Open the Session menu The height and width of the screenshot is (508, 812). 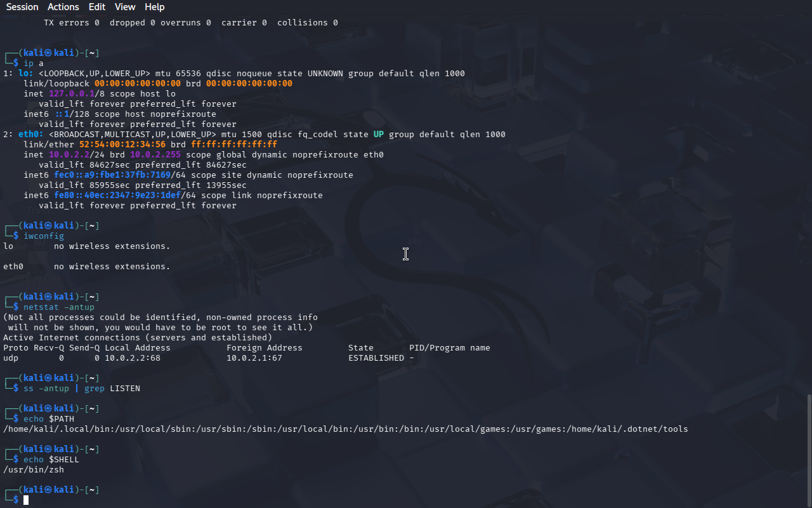click(22, 7)
